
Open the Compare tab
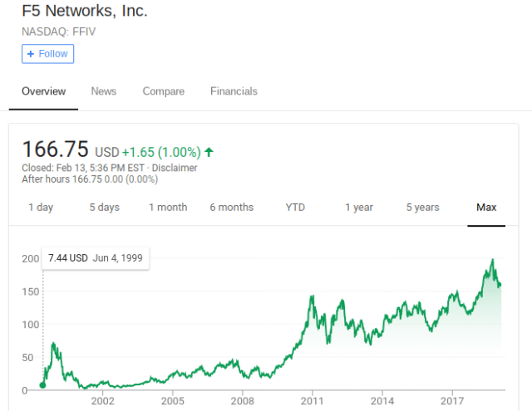[x=163, y=91]
